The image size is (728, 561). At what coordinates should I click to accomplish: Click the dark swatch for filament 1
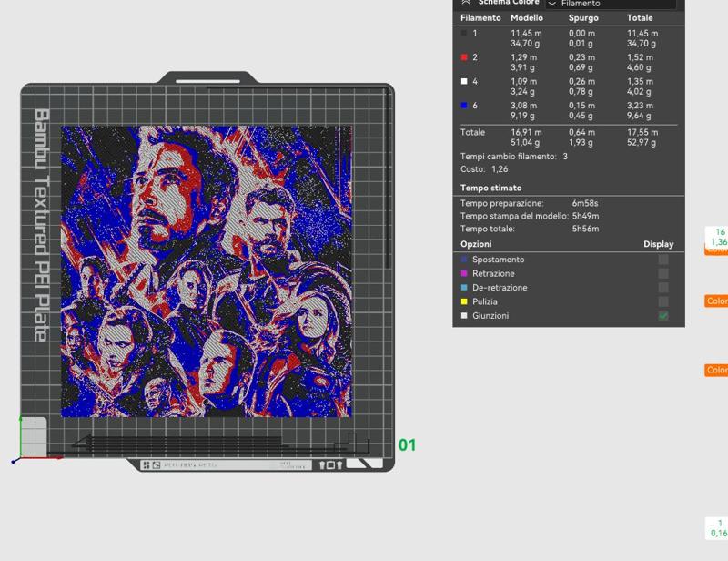point(464,33)
